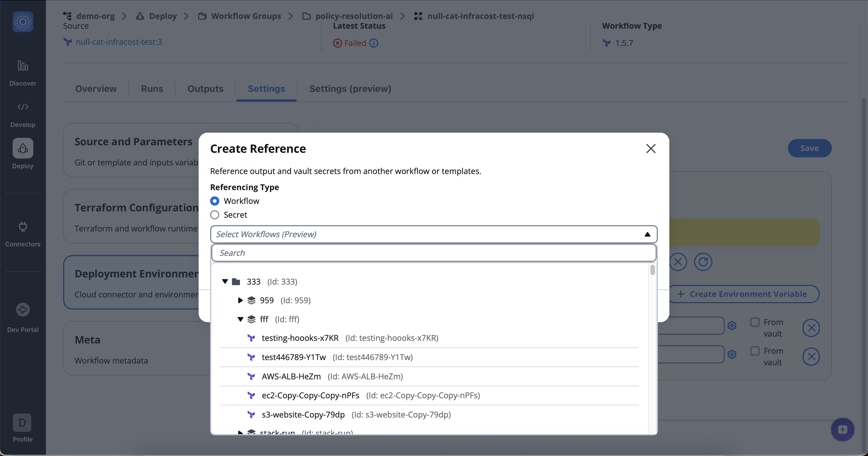Viewport: 868px width, 456px height.
Task: Click the Create Environment Variable button
Action: point(743,294)
